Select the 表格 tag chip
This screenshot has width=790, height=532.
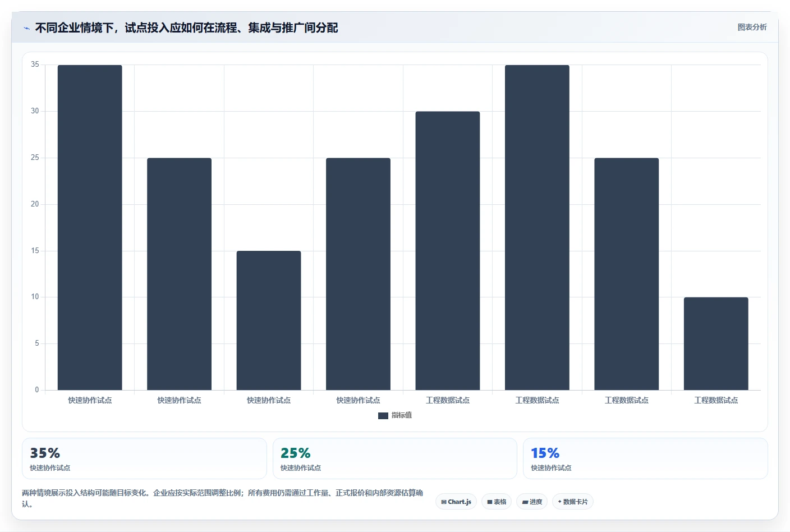(x=497, y=502)
